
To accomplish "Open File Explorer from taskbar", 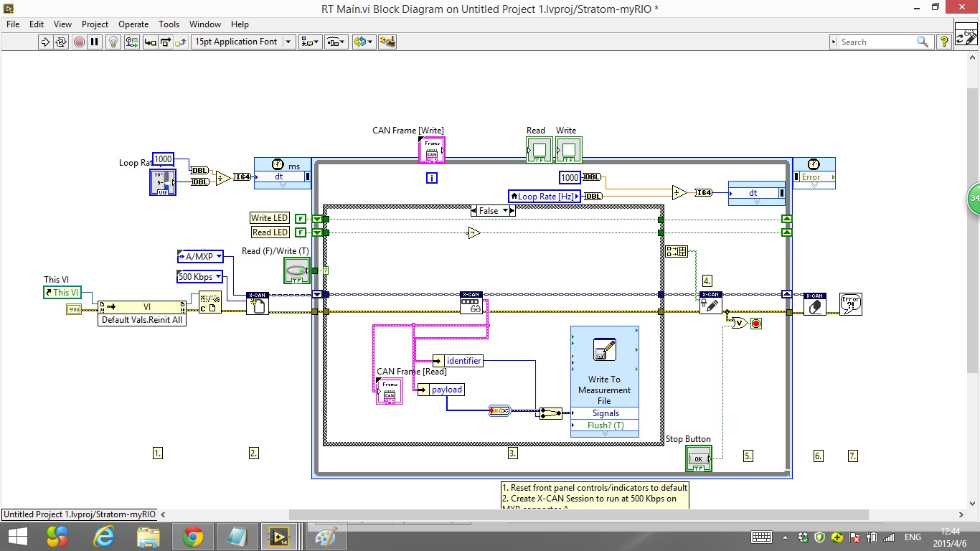I will (149, 537).
